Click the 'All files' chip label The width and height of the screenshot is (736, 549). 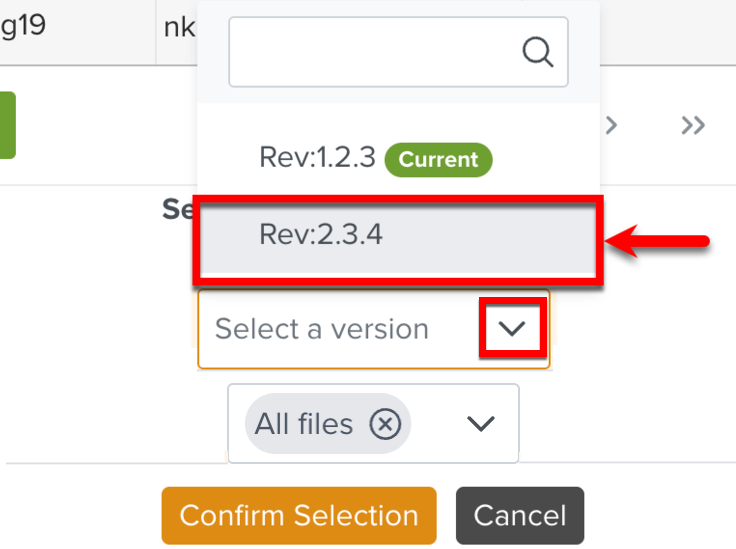coord(303,424)
